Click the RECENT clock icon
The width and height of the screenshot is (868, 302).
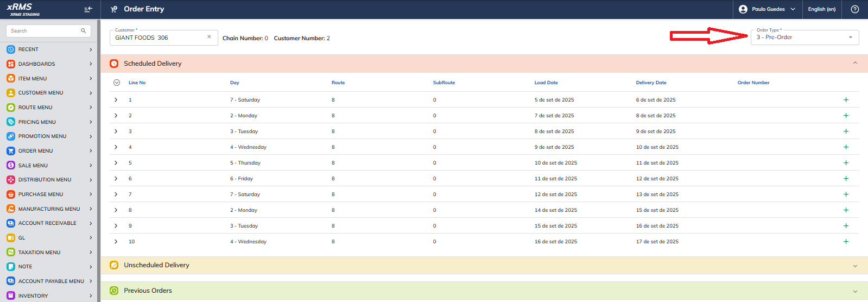point(11,49)
